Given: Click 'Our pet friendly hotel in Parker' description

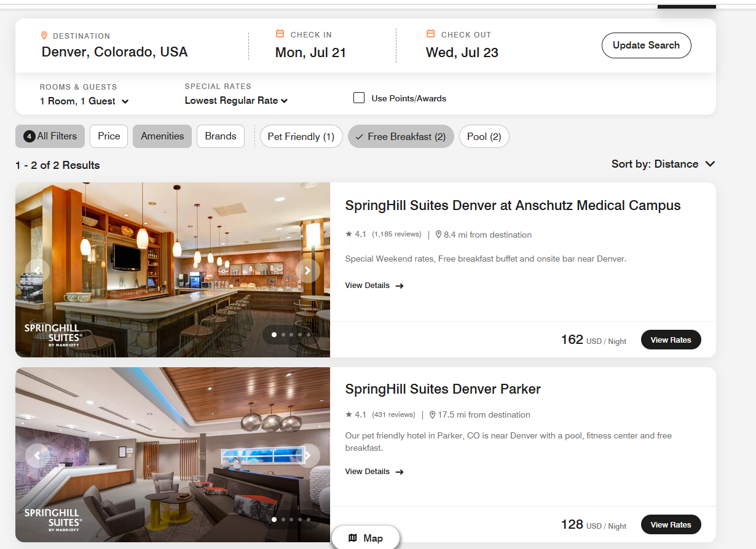Looking at the screenshot, I should (x=508, y=442).
